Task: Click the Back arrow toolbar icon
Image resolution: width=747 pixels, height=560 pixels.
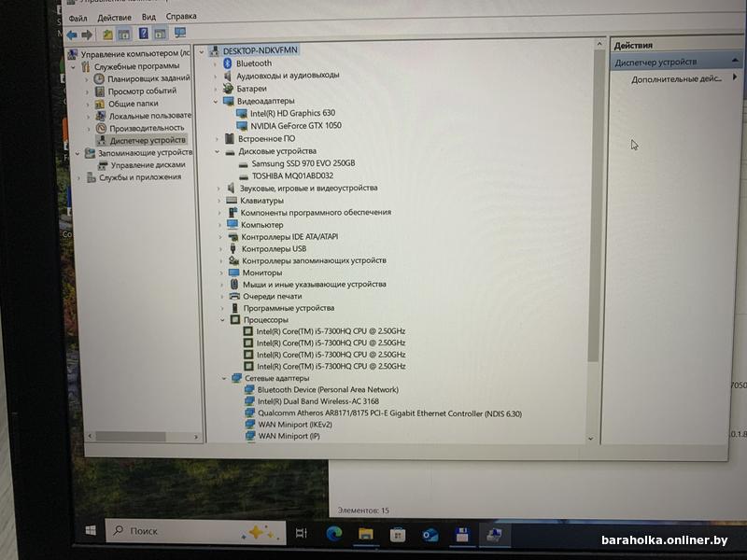Action: point(72,35)
